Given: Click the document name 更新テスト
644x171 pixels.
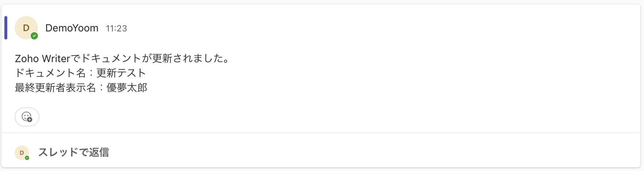Looking at the screenshot, I should click(121, 73).
